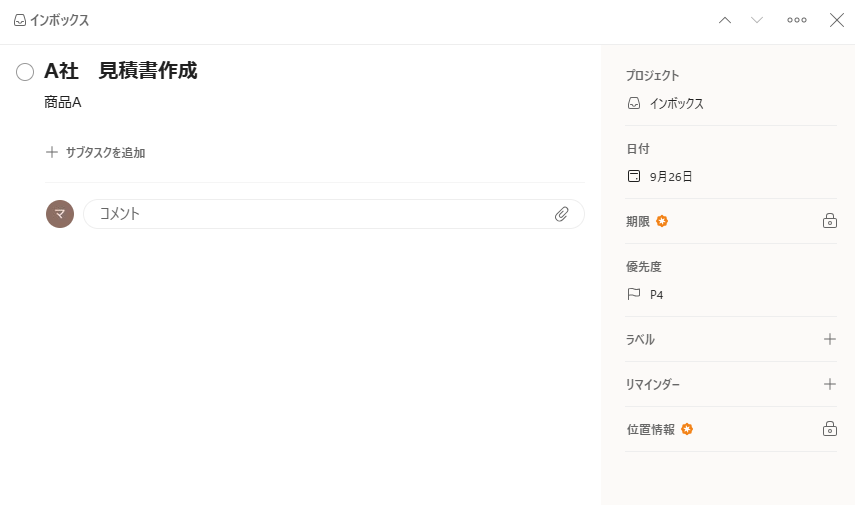
Task: Open the インボックス project dropdown
Action: 676,103
